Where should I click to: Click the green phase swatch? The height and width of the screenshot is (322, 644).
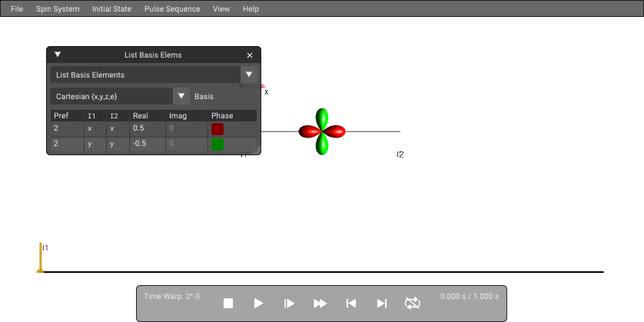coord(217,144)
